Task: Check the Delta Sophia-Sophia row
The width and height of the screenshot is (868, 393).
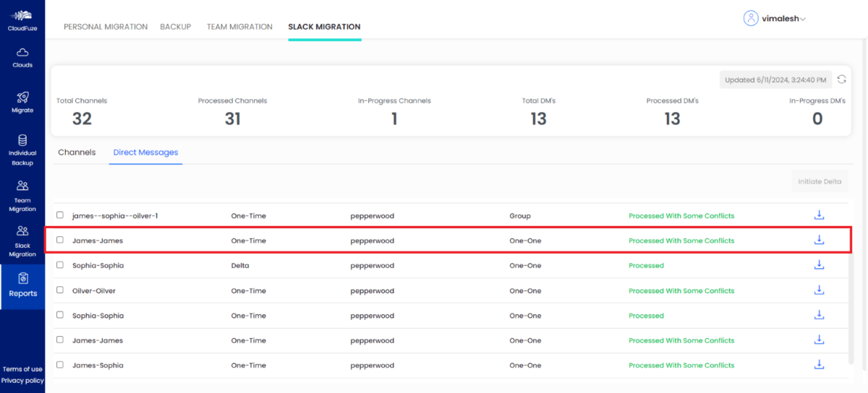Action: click(x=60, y=265)
